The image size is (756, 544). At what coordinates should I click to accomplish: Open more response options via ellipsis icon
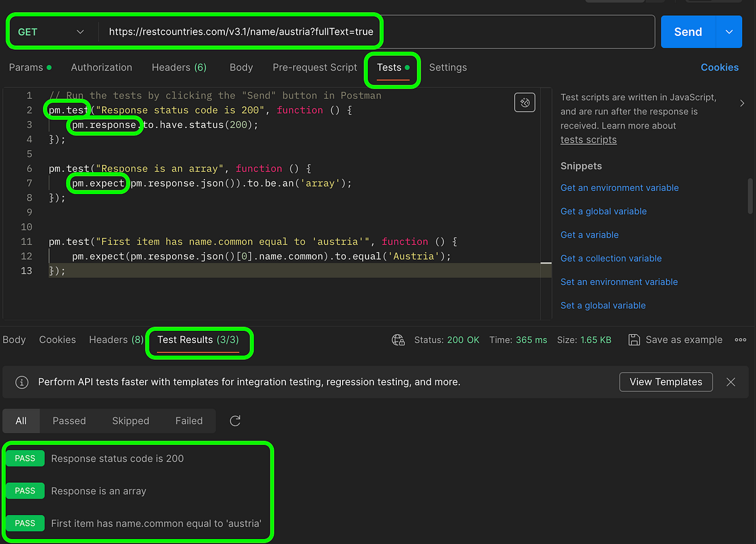740,340
